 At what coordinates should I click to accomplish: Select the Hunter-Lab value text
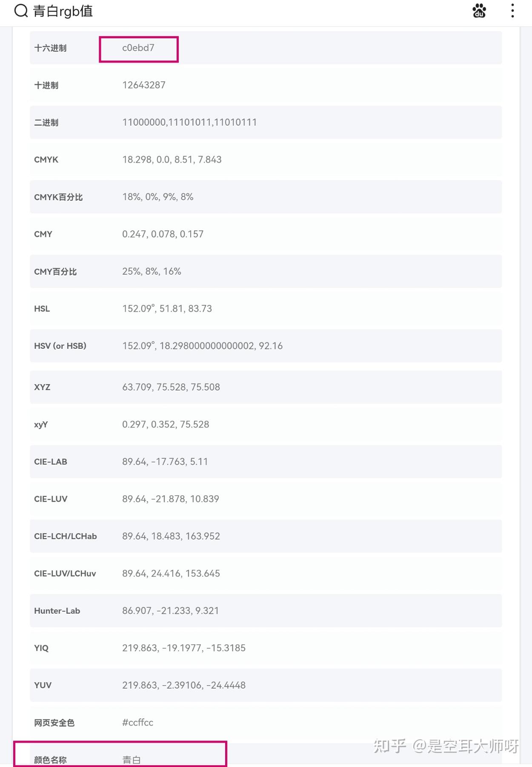(x=170, y=611)
